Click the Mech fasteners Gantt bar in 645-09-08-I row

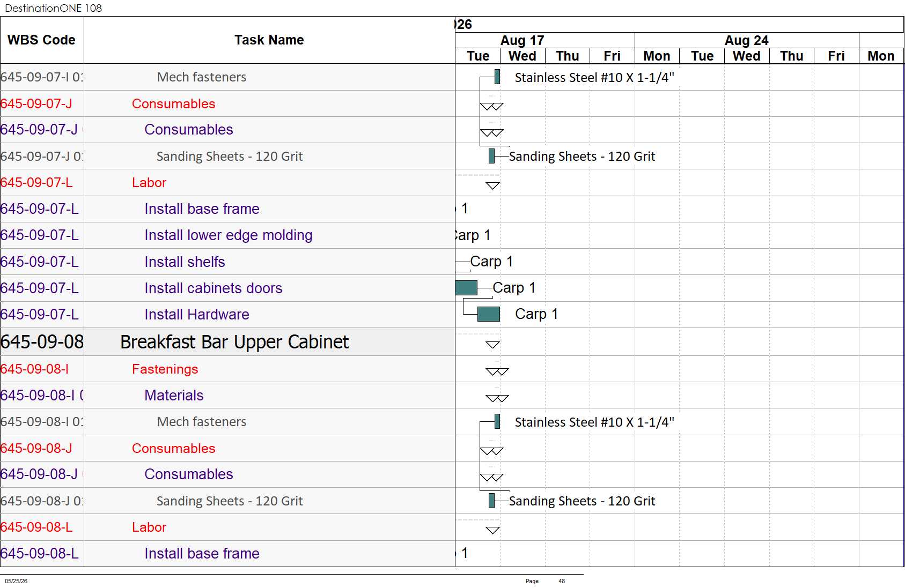point(497,421)
